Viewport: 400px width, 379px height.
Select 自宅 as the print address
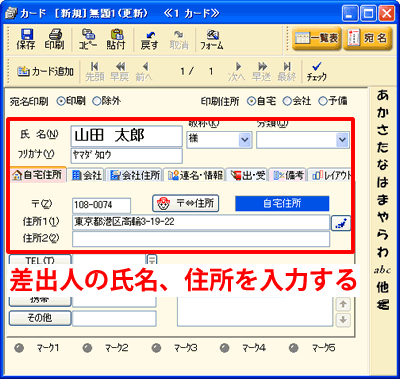tap(251, 101)
